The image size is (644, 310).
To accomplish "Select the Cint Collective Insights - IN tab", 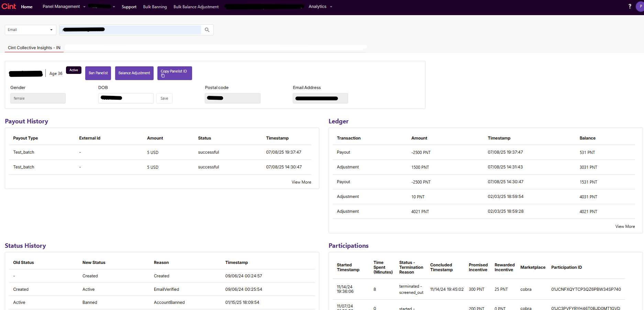I will [x=34, y=48].
